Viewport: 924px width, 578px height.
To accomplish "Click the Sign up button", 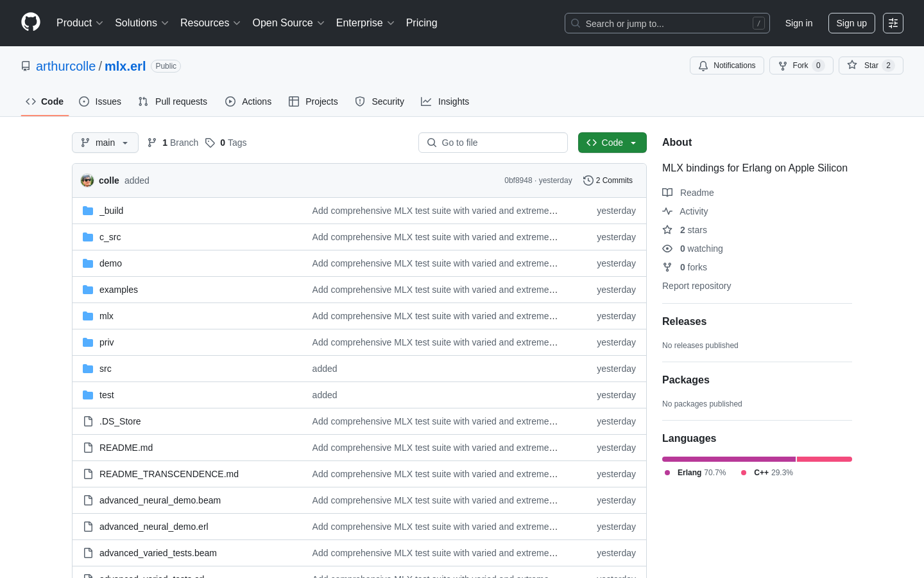I will click(x=851, y=23).
